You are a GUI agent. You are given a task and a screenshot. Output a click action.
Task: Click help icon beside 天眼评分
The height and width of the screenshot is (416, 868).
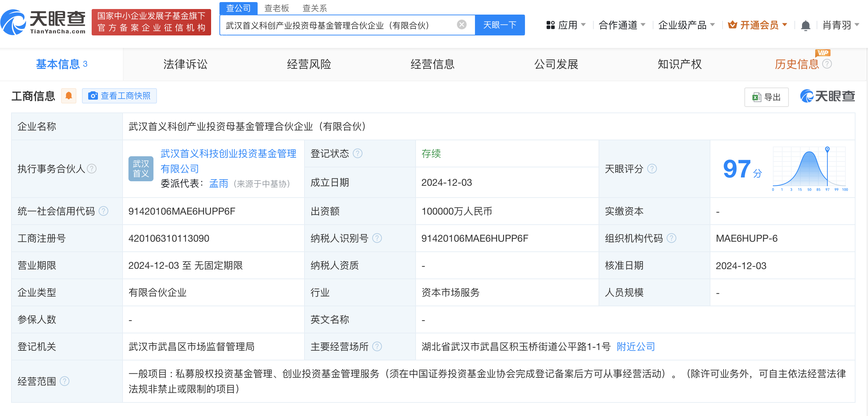pyautogui.click(x=652, y=169)
